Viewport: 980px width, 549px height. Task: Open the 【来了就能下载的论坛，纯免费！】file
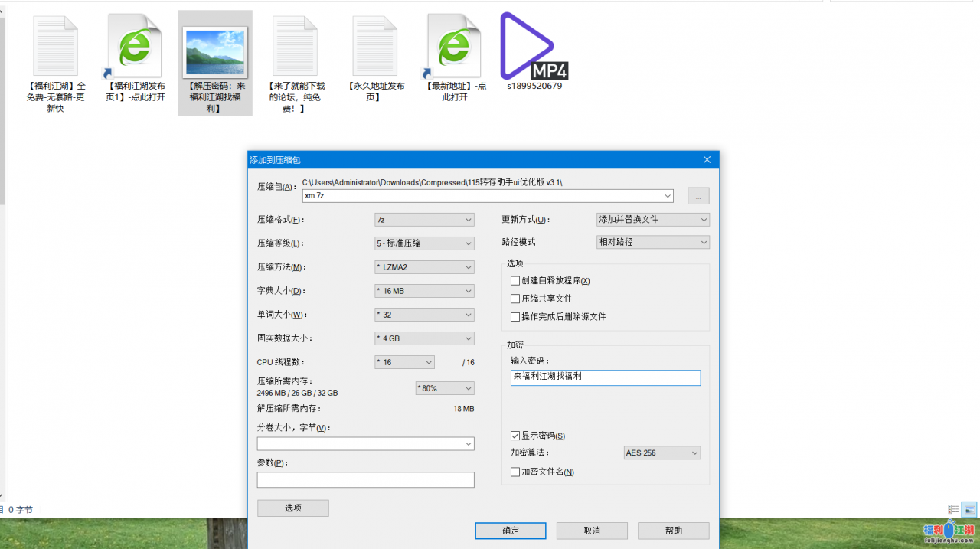point(295,44)
